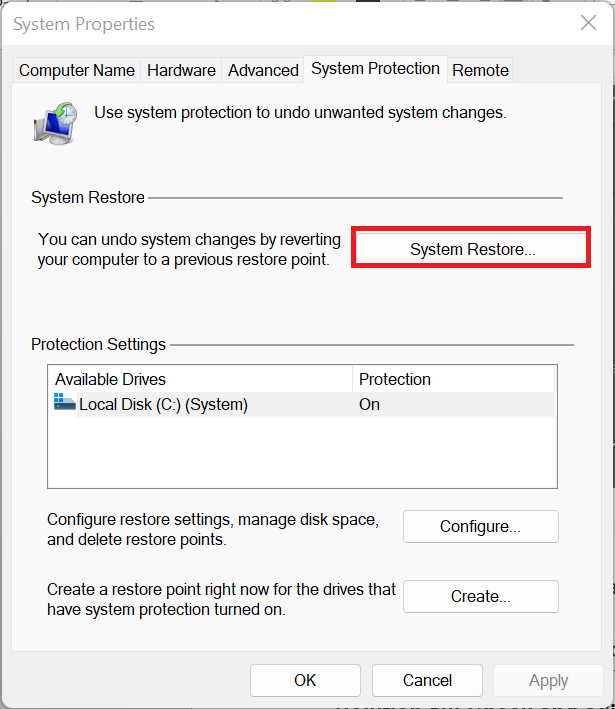The width and height of the screenshot is (615, 709).
Task: Switch to the Remote tab
Action: click(x=480, y=70)
